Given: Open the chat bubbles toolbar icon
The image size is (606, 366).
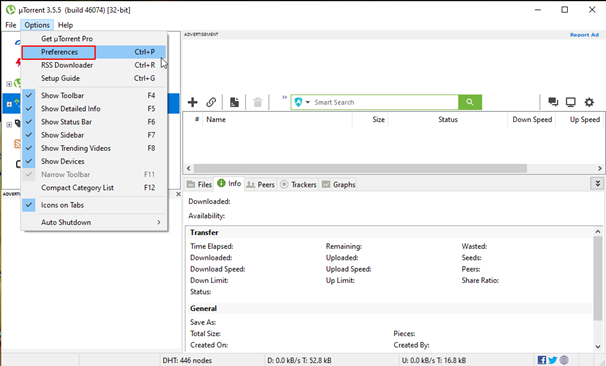Looking at the screenshot, I should click(553, 102).
